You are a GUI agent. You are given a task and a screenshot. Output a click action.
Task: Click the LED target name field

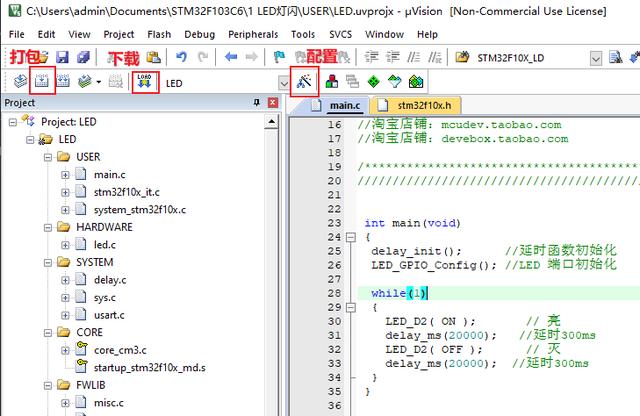click(x=220, y=83)
